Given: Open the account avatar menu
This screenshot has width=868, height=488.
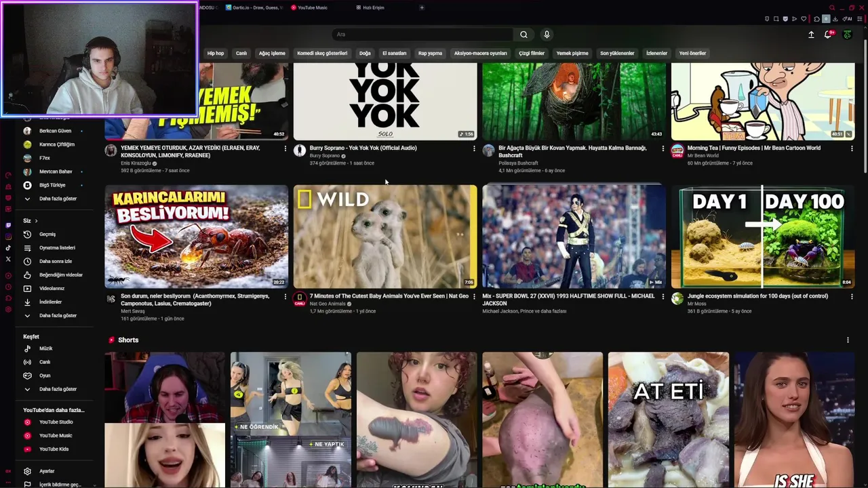Looking at the screenshot, I should pos(847,35).
